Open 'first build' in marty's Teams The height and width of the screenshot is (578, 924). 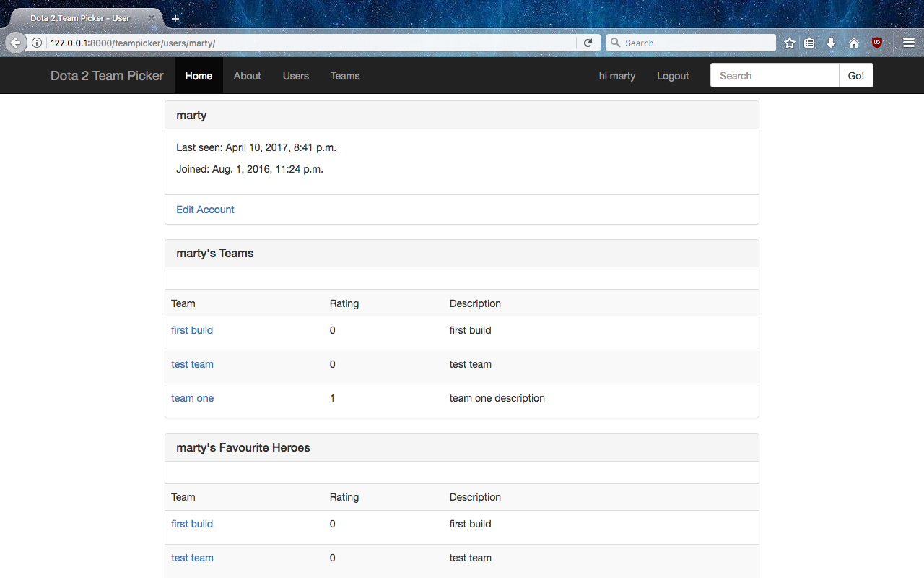tap(192, 330)
